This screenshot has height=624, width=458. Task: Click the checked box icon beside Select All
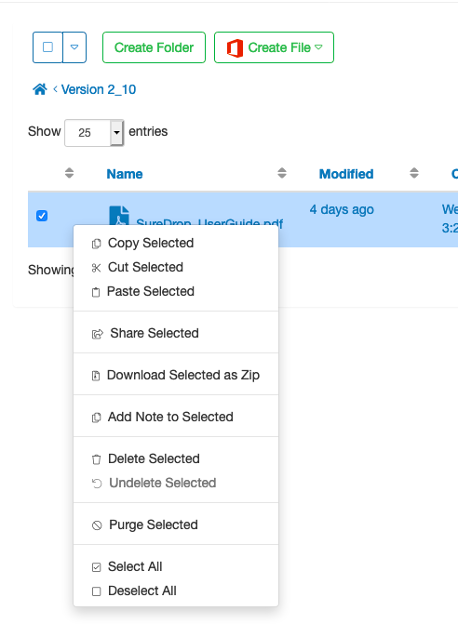pos(96,567)
